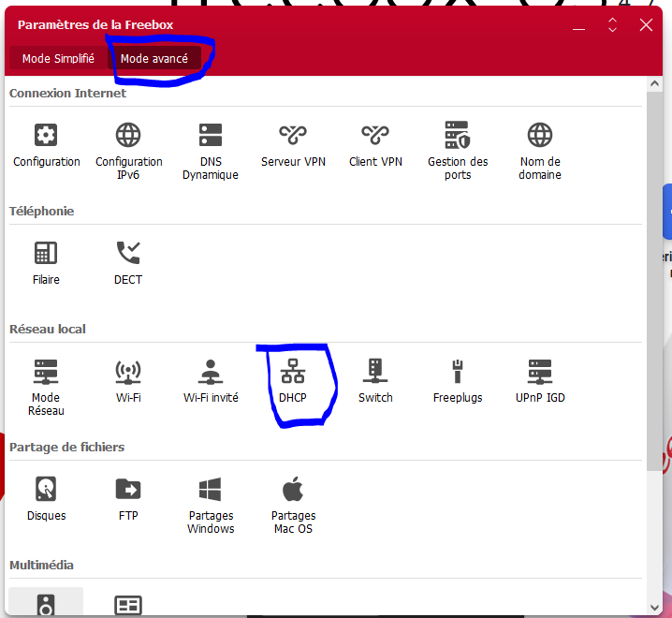The height and width of the screenshot is (618, 672).
Task: Open Wi-Fi invité settings
Action: pyautogui.click(x=211, y=381)
